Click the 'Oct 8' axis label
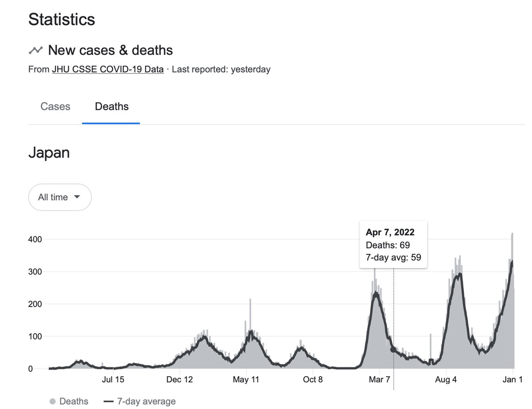The height and width of the screenshot is (409, 532). pyautogui.click(x=313, y=380)
